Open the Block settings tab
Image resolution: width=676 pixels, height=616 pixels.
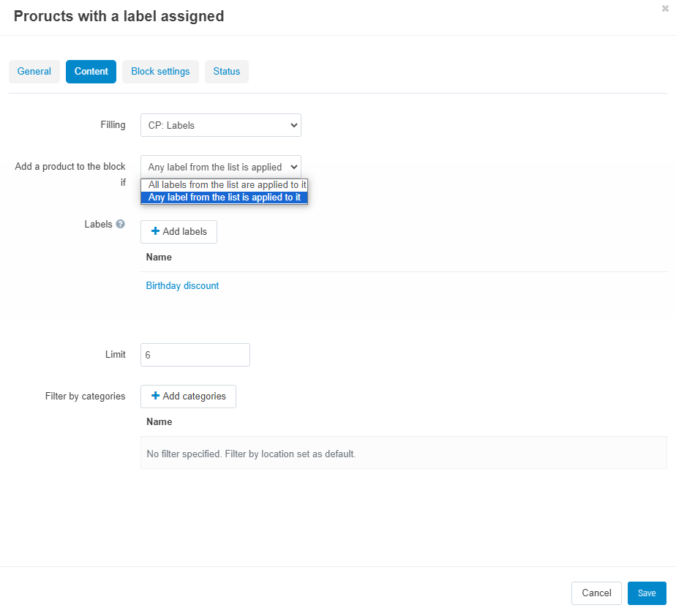pyautogui.click(x=160, y=72)
